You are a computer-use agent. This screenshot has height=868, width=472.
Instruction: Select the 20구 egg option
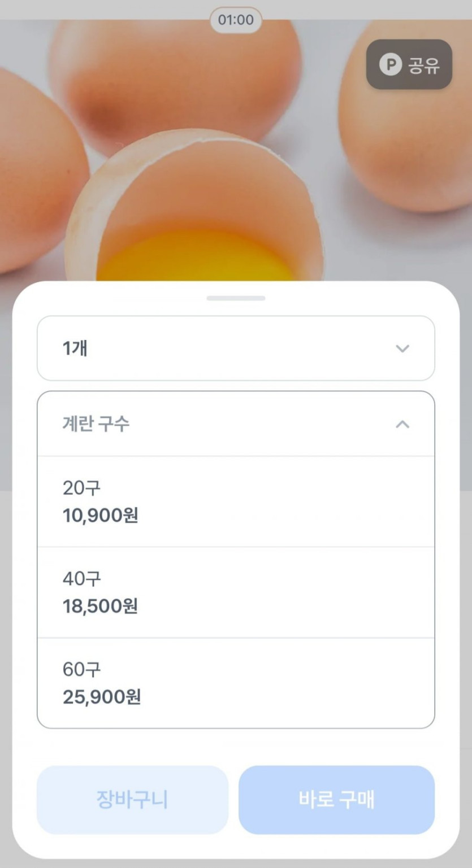[81, 487]
